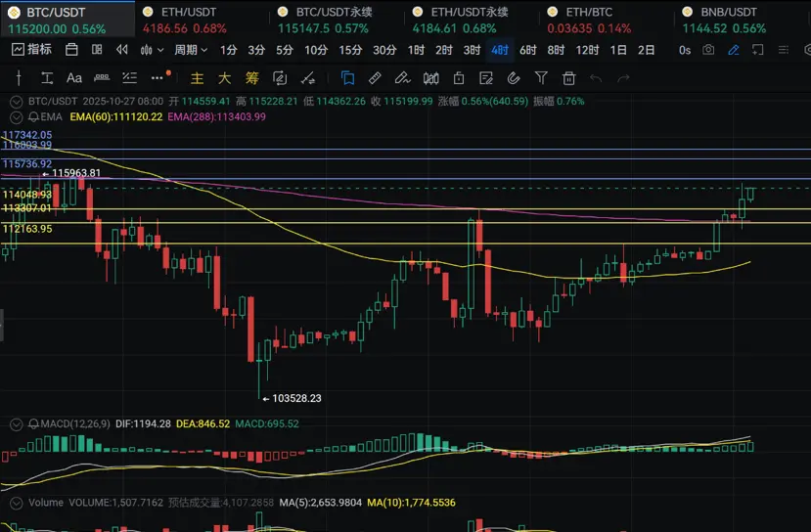The width and height of the screenshot is (811, 532).
Task: Open the 周期 period dropdown
Action: point(191,50)
